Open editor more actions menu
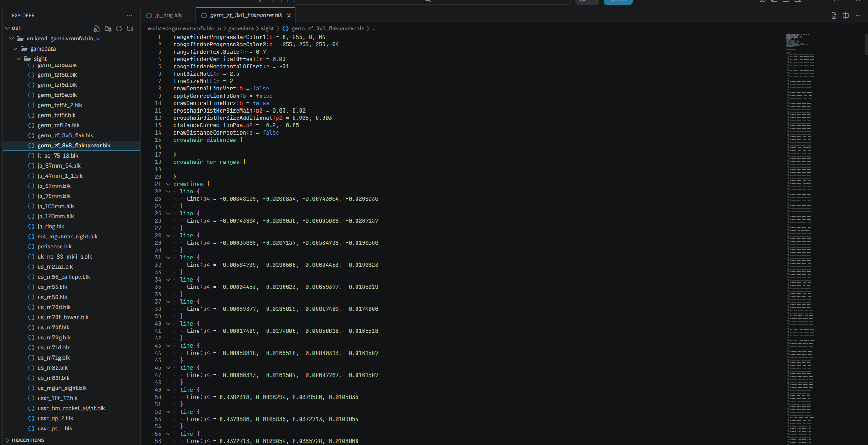This screenshot has width=868, height=445. [857, 16]
